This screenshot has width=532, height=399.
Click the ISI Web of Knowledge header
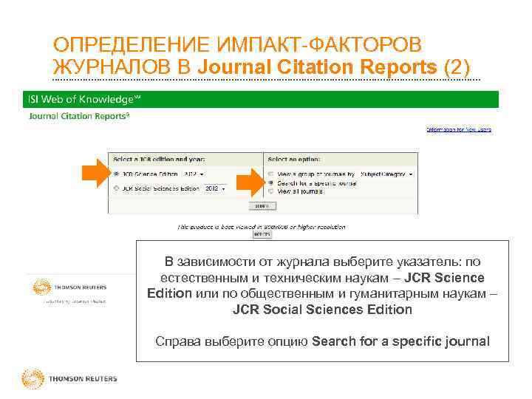pos(261,100)
